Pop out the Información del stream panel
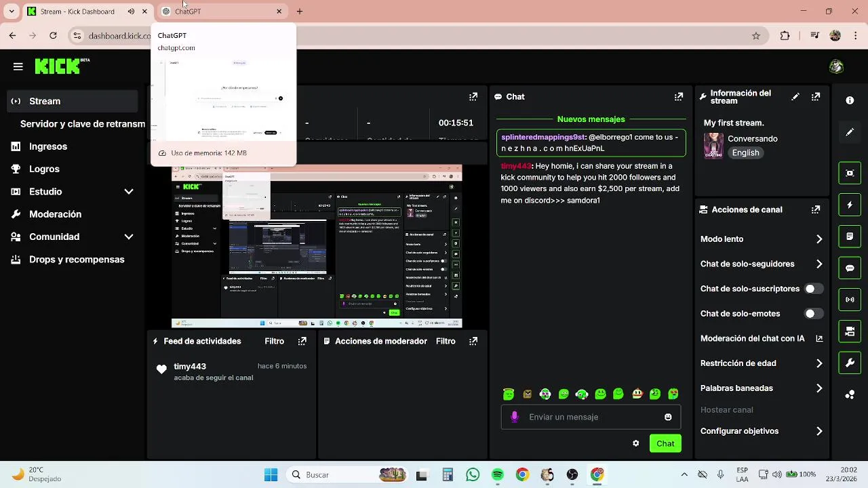The image size is (868, 488). coord(816,97)
